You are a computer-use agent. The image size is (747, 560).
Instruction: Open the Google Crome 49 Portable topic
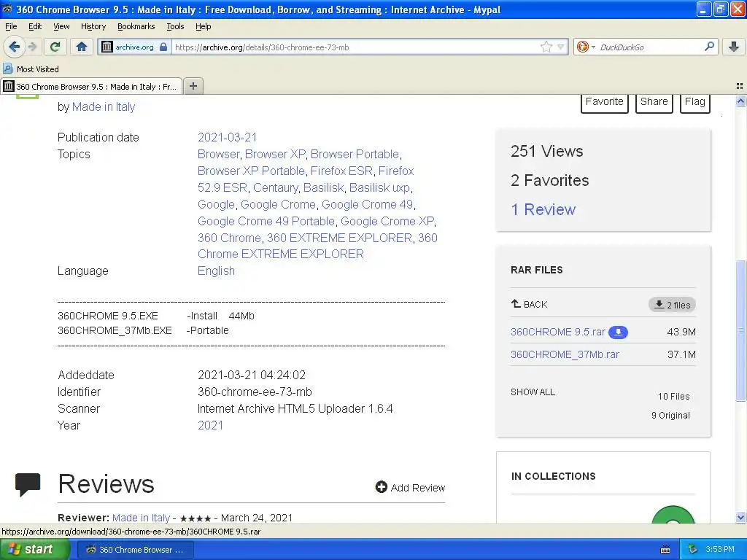point(266,221)
